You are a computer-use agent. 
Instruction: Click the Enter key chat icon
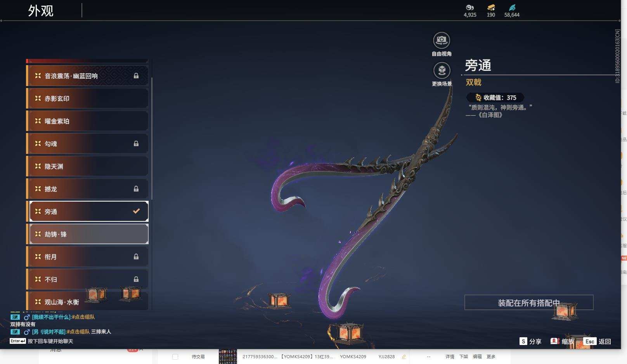[x=18, y=341]
